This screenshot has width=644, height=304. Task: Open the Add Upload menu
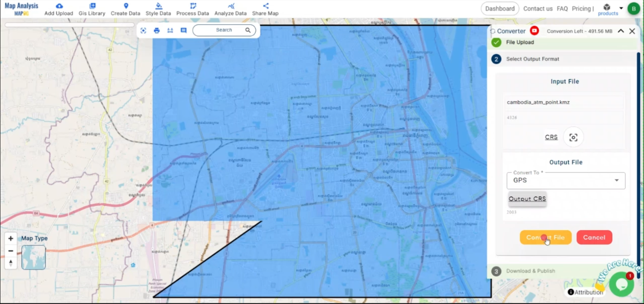[x=59, y=9]
